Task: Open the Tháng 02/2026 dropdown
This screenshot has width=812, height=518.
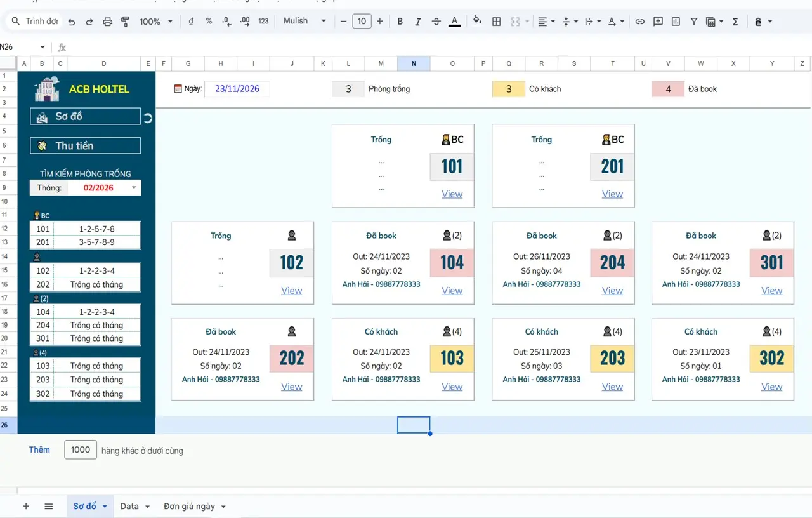Action: pyautogui.click(x=133, y=188)
